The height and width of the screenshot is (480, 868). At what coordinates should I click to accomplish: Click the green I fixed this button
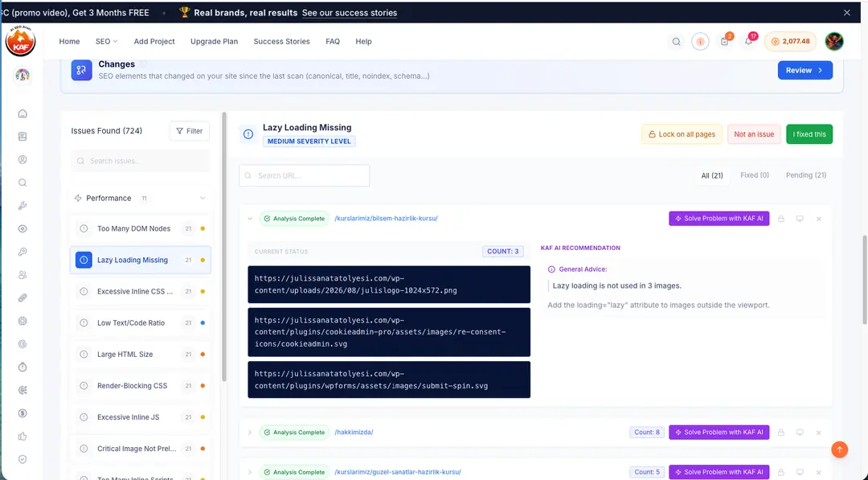coord(809,134)
